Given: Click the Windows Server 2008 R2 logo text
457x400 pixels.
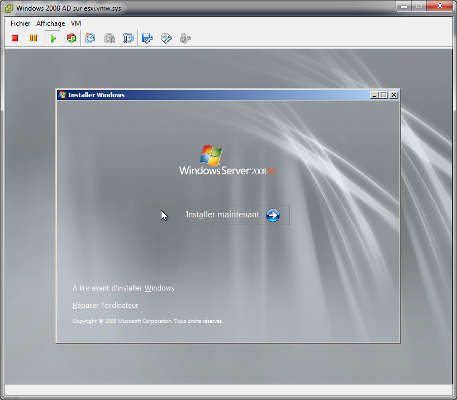Looking at the screenshot, I should (227, 171).
